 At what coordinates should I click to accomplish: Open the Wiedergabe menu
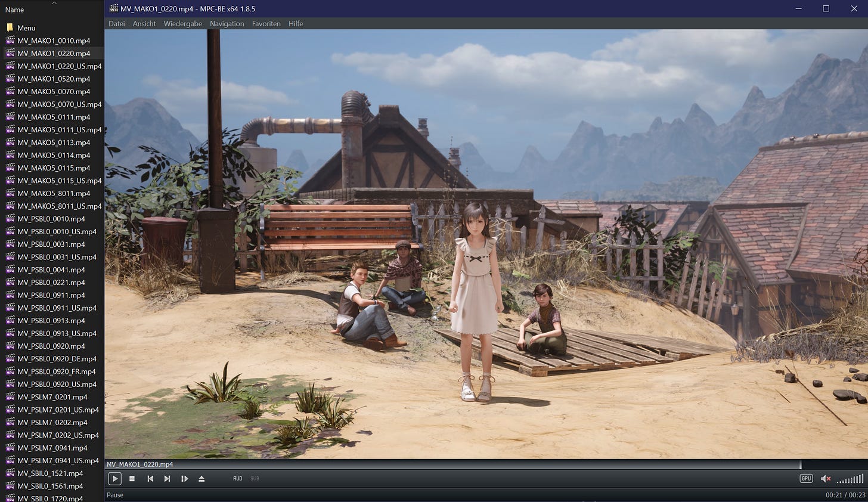coord(183,24)
